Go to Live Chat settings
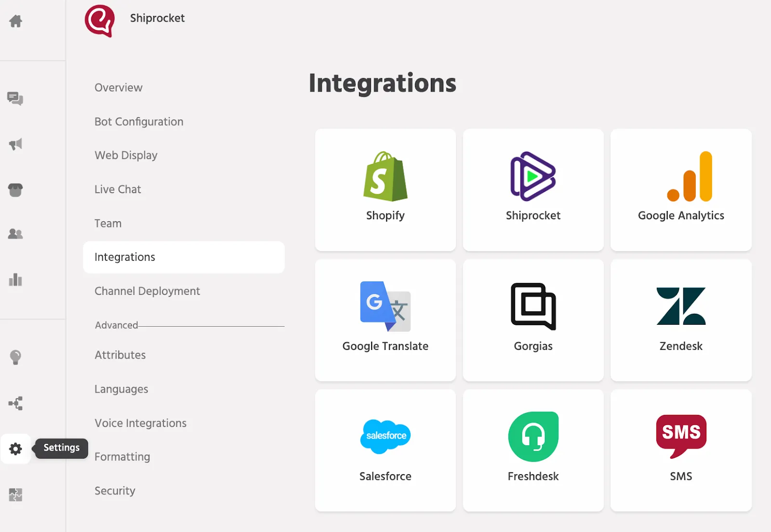771x532 pixels. [x=118, y=189]
